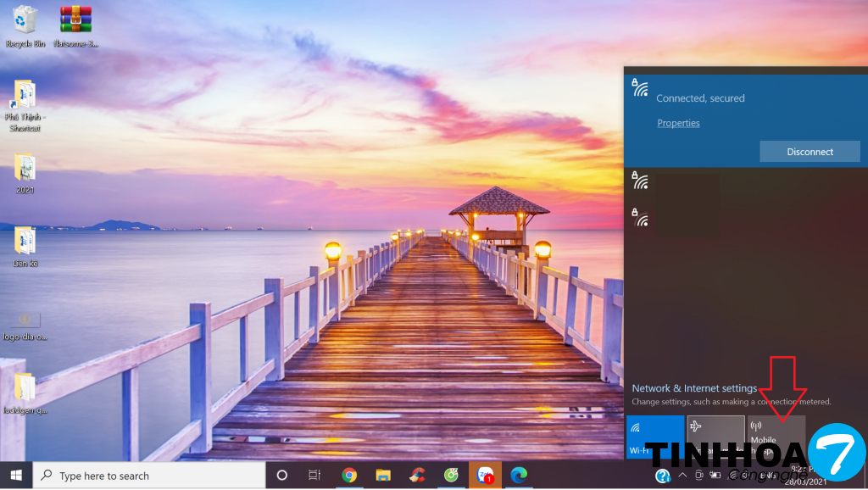Select the third Wi-Fi network in list
868x490 pixels.
[x=678, y=219]
